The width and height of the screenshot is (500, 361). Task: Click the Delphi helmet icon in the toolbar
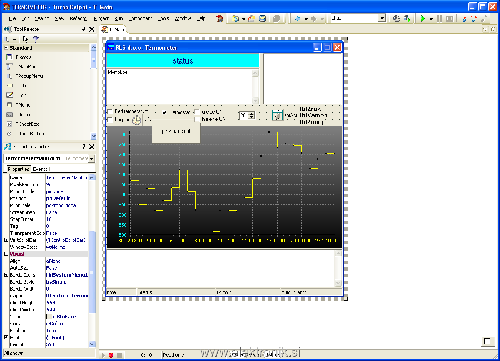(219, 19)
